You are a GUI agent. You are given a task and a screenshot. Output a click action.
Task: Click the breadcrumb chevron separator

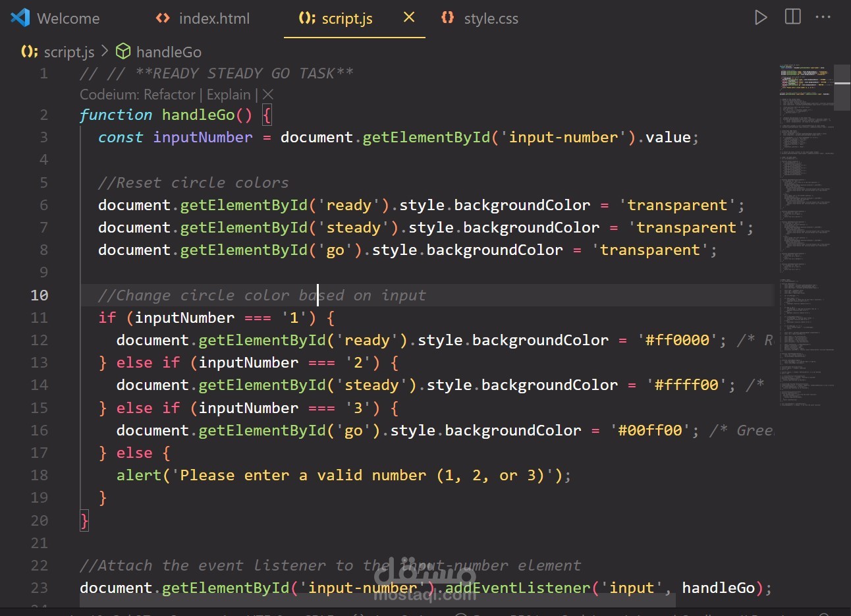tap(105, 51)
